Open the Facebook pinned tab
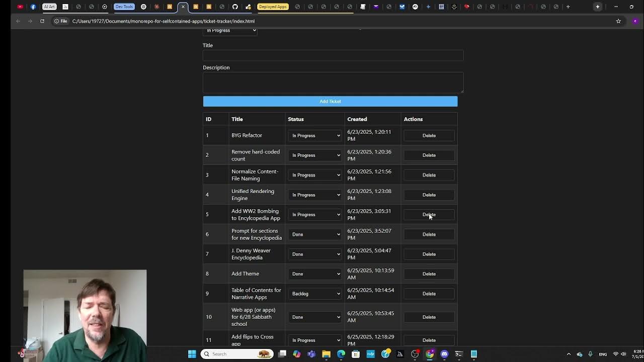The image size is (644, 362). pyautogui.click(x=33, y=7)
